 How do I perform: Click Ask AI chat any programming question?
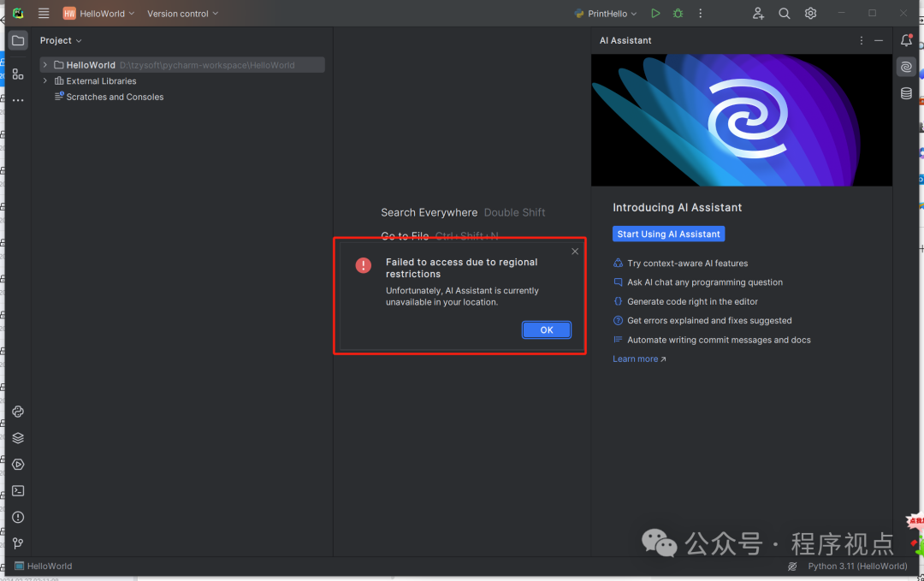point(705,282)
